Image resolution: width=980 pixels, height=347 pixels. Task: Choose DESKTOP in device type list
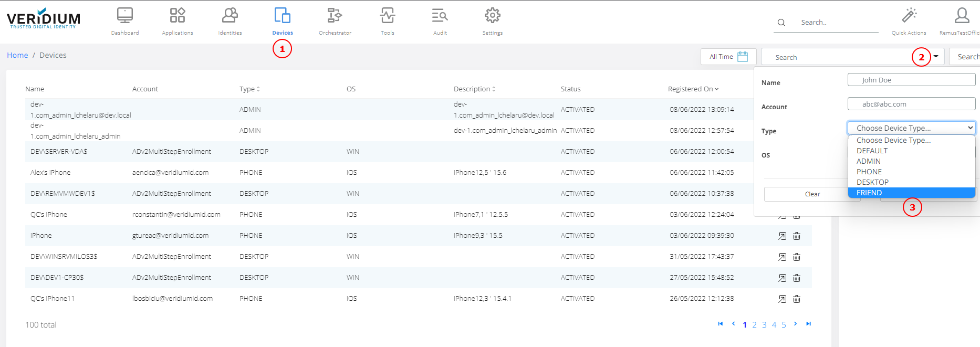pos(872,182)
